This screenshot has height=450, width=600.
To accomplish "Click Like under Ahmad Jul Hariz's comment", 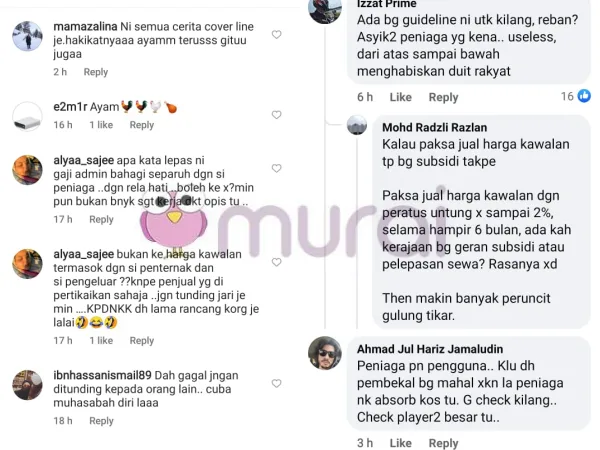I will 401,443.
